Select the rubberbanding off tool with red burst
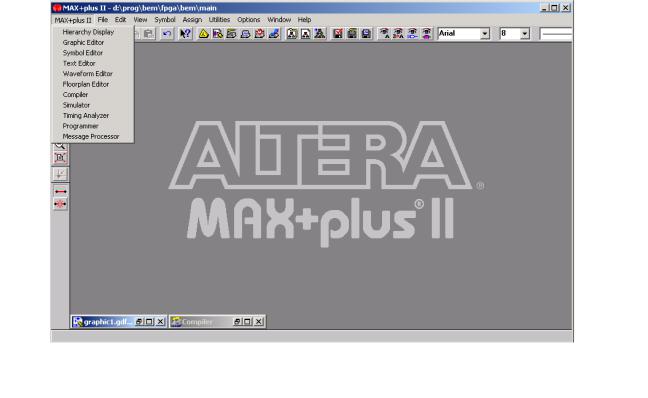 click(60, 204)
